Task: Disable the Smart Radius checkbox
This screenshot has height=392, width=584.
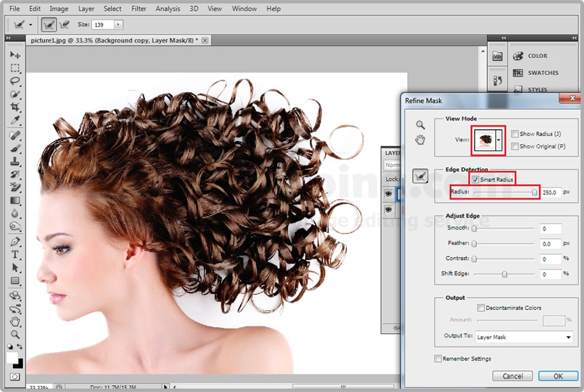Action: point(476,179)
